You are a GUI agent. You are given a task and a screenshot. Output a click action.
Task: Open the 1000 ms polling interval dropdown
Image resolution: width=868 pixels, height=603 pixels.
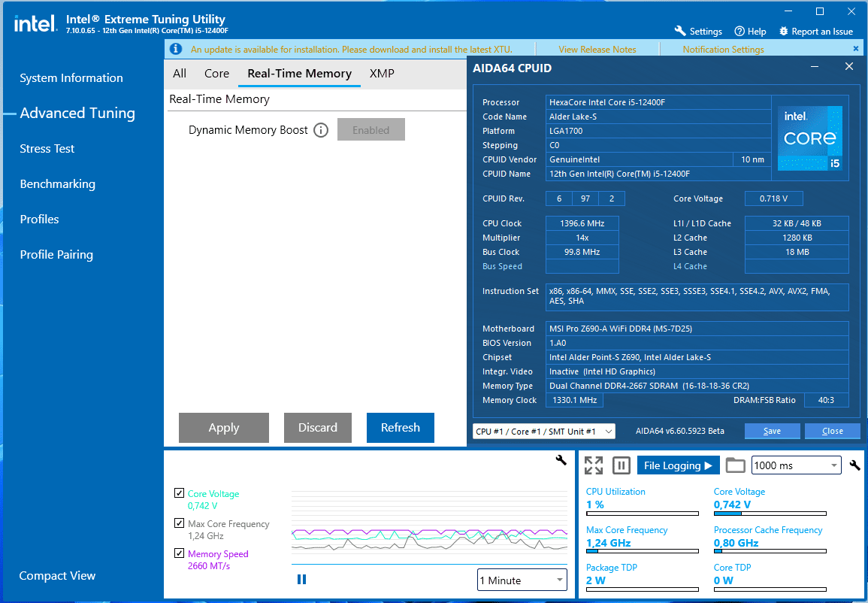[796, 465]
